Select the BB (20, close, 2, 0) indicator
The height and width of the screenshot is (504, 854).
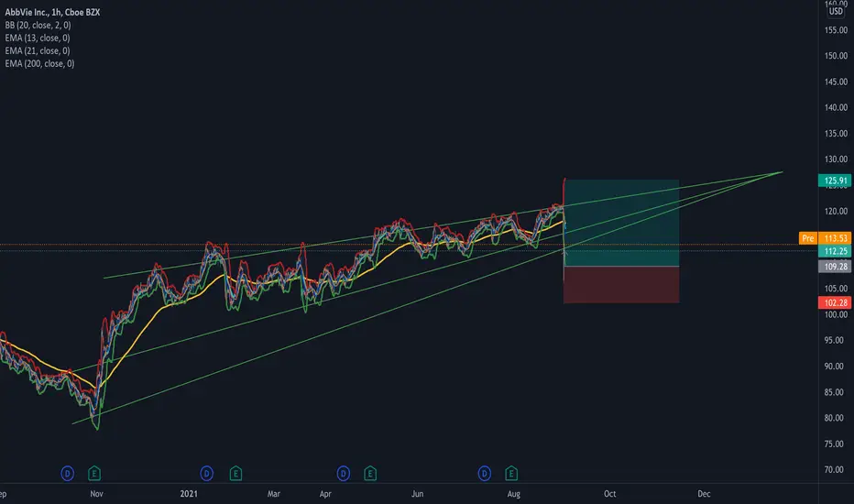click(38, 25)
